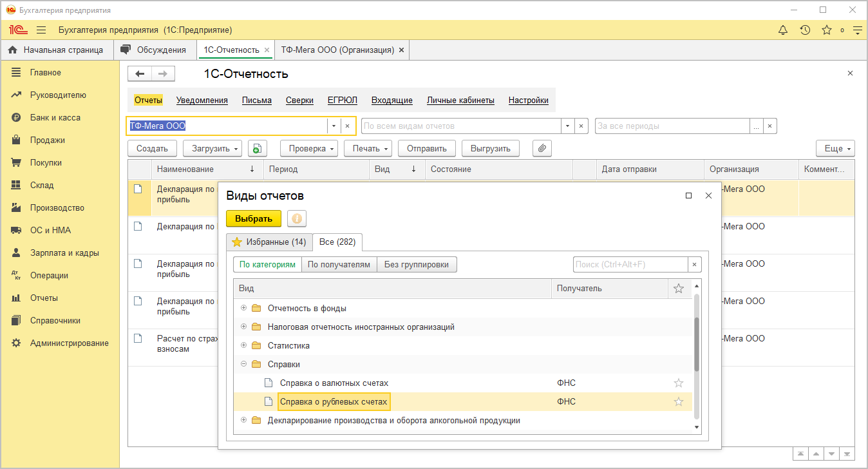
Task: Open the organization dropdown ТФ-Мега ООО
Action: (x=334, y=126)
